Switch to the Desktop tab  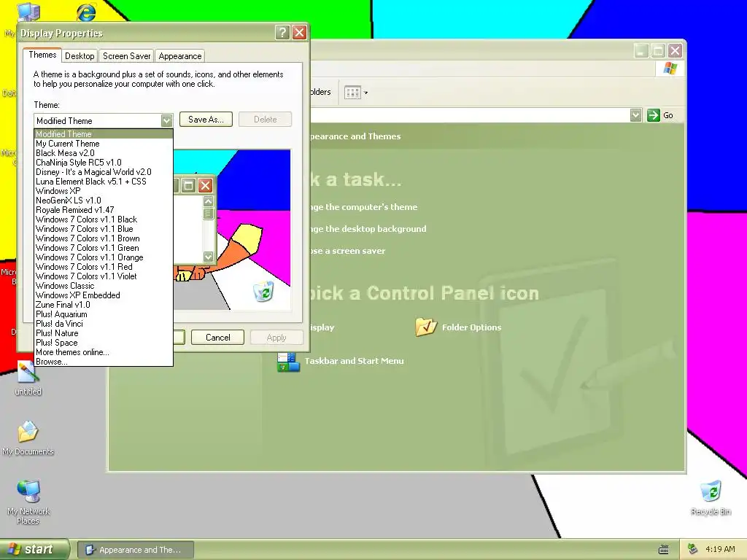coord(80,56)
